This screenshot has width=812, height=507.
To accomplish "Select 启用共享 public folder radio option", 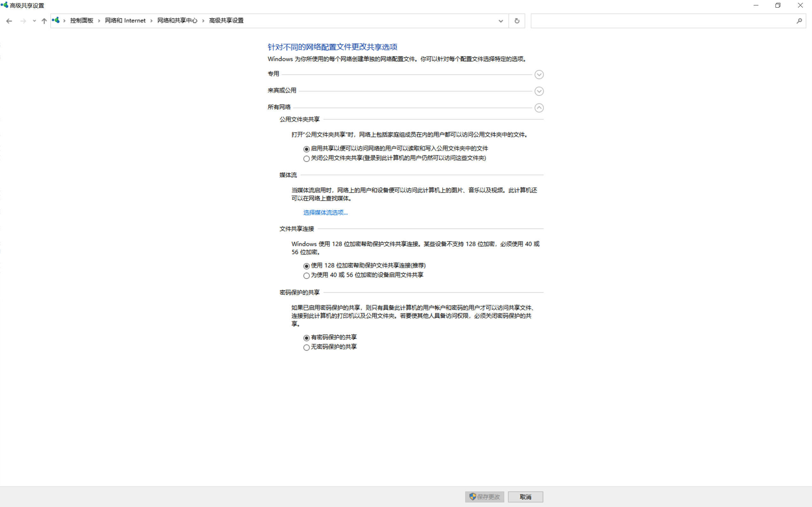I will pos(306,149).
